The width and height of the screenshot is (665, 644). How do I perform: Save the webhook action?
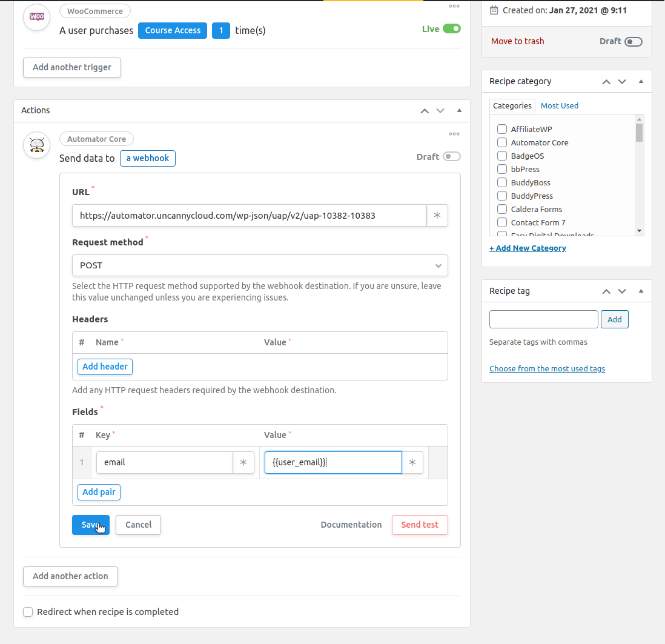coord(91,525)
